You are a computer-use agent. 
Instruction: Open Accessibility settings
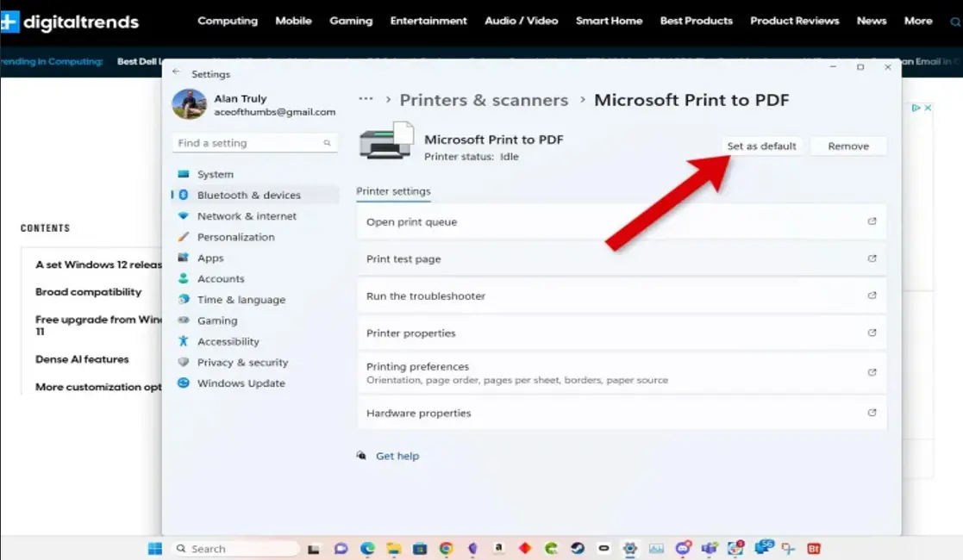pos(255,341)
